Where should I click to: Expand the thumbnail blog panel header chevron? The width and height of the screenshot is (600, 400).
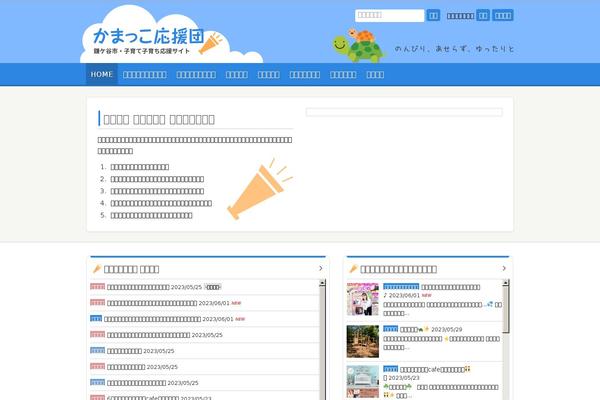504,268
